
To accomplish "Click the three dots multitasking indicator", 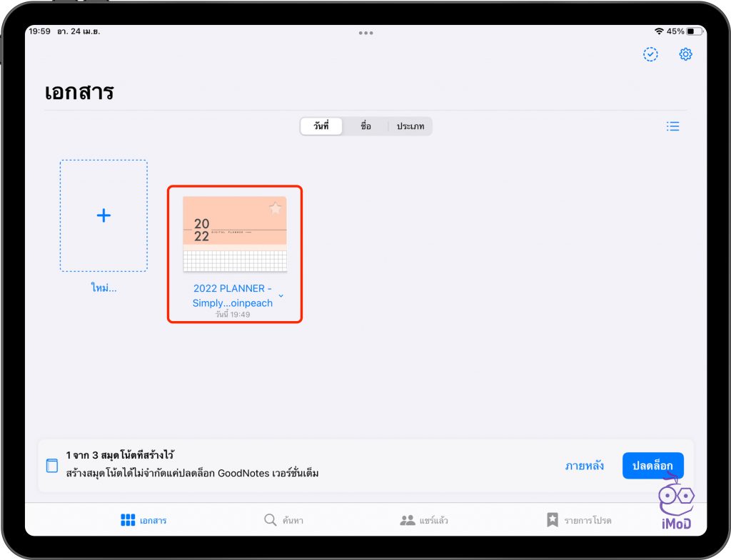I will 365,33.
